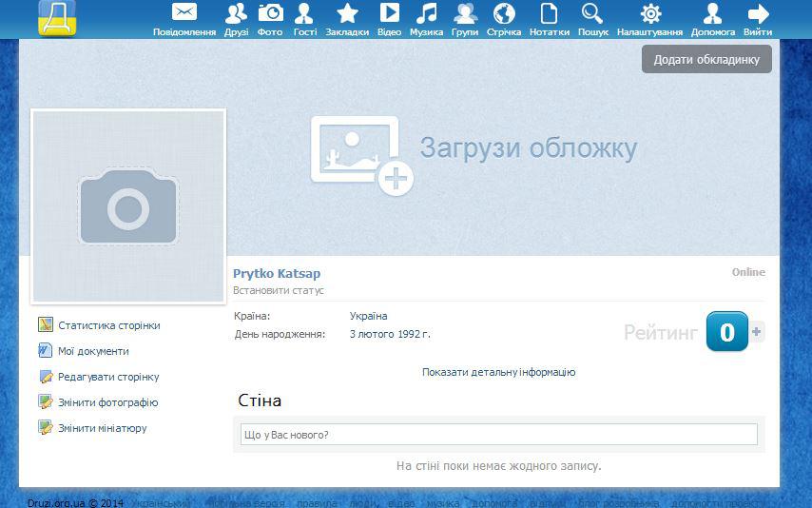This screenshot has width=812, height=508.
Task: Click the cover upload image icon
Action: pyautogui.click(x=362, y=155)
